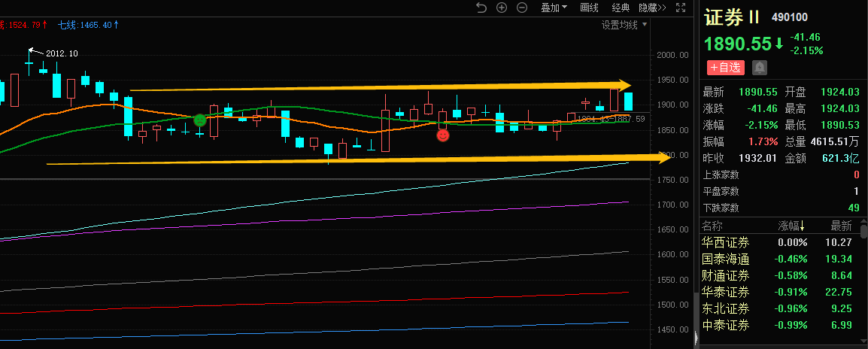Click the 下跌家数 value 49
The width and height of the screenshot is (868, 349).
pyautogui.click(x=854, y=208)
